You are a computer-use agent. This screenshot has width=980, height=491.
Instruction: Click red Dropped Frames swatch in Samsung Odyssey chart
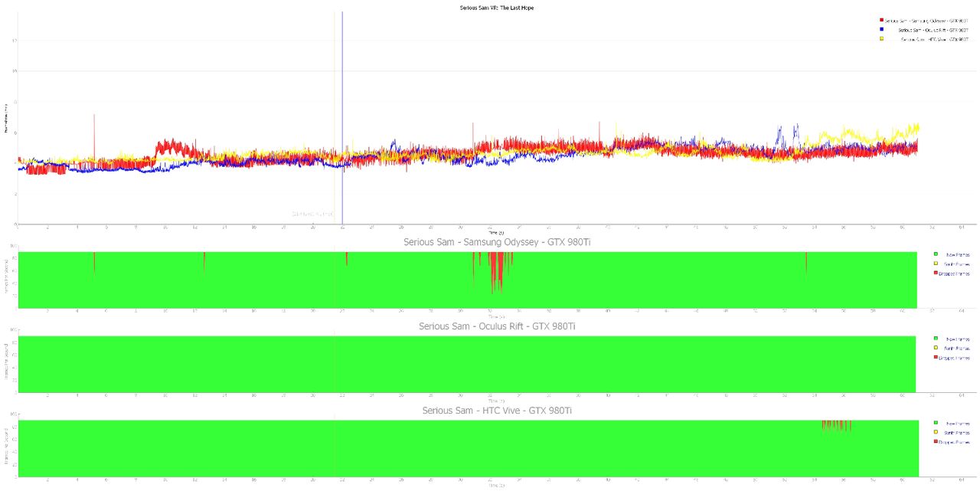[936, 273]
